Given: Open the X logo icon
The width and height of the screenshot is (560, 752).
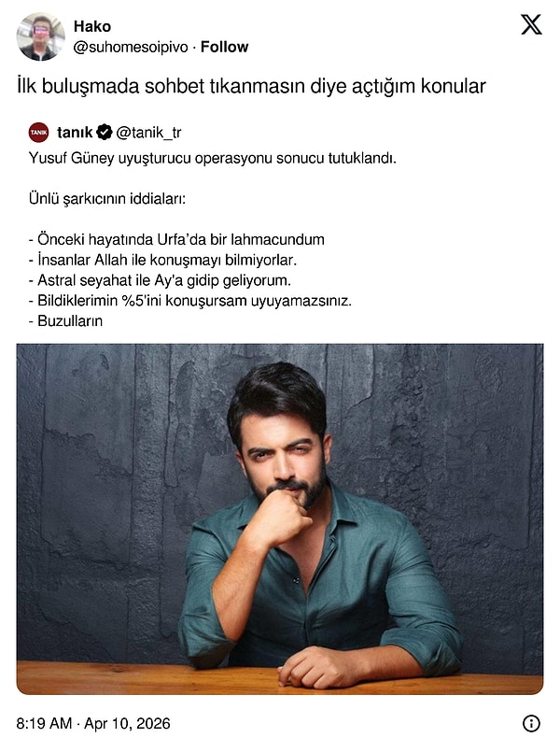Looking at the screenshot, I should 531,24.
